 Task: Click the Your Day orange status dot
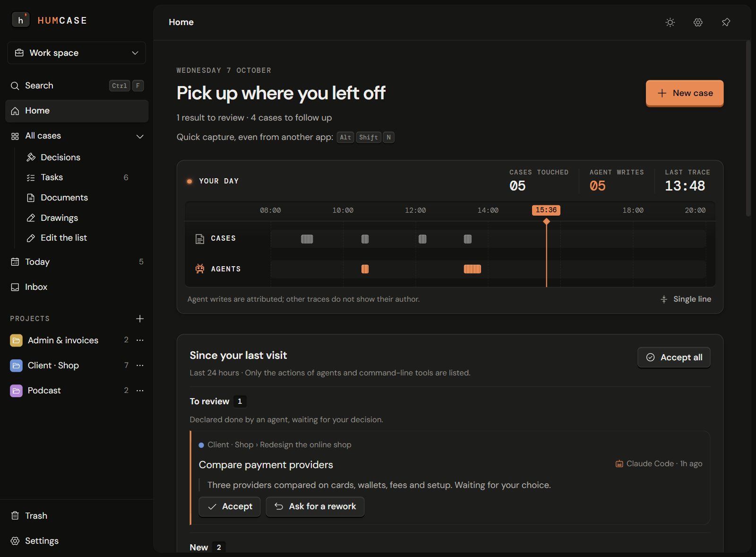point(189,181)
